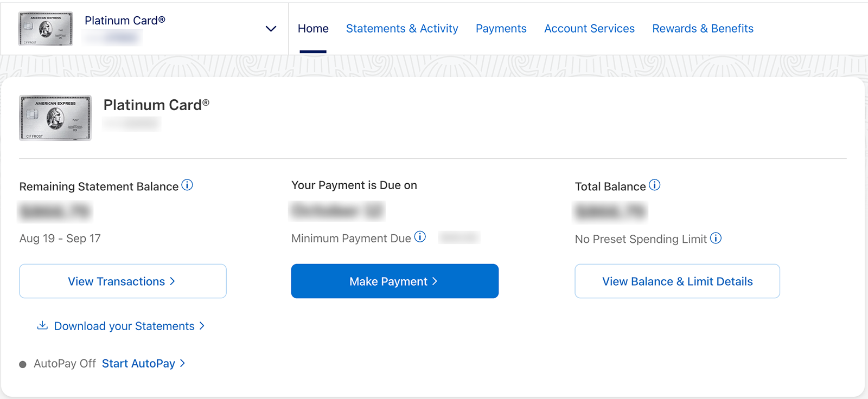This screenshot has width=868, height=399.
Task: Select Rewards & Benefits tab
Action: click(x=703, y=29)
